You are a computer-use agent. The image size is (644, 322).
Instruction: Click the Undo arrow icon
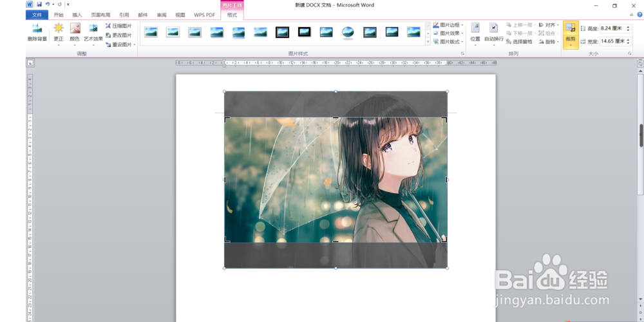(x=48, y=5)
